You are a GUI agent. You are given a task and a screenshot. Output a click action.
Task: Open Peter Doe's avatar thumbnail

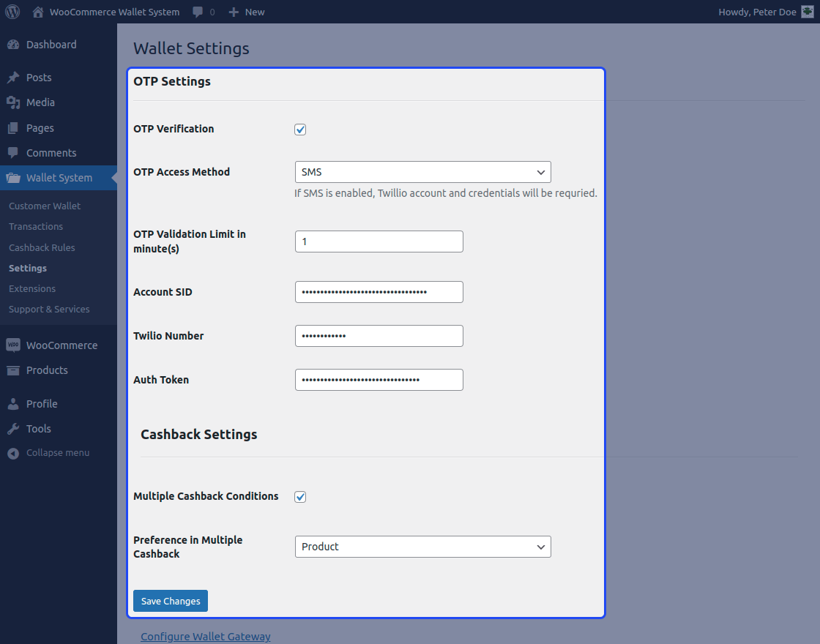click(808, 12)
